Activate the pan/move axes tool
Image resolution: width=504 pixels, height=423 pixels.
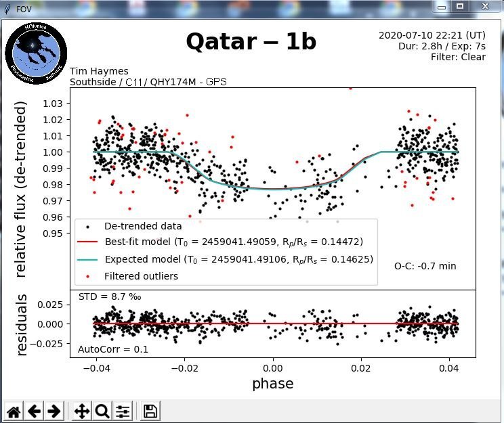click(x=81, y=411)
